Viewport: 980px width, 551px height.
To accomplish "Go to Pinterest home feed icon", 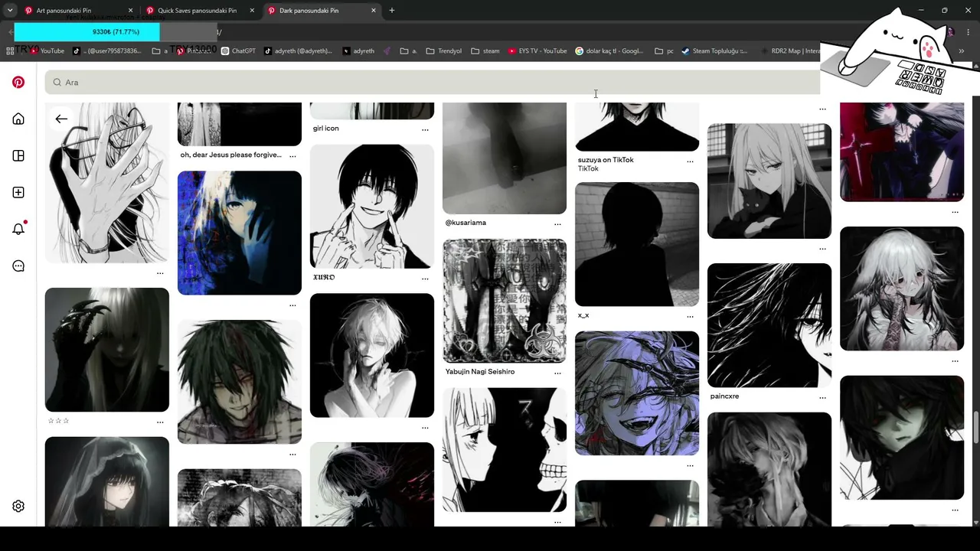I will [18, 119].
